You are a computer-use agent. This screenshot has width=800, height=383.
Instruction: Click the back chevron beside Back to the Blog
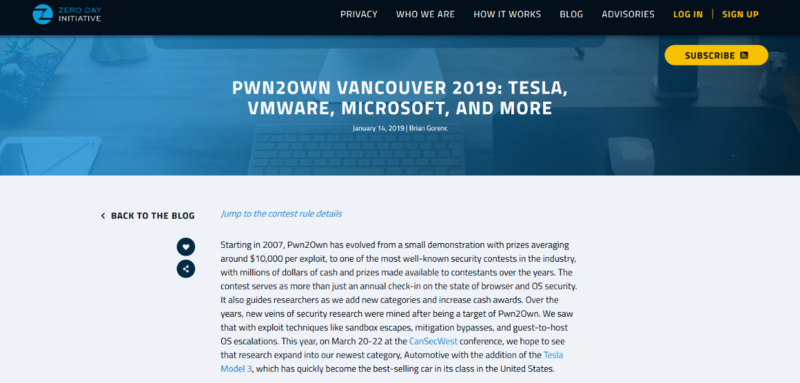coord(103,216)
